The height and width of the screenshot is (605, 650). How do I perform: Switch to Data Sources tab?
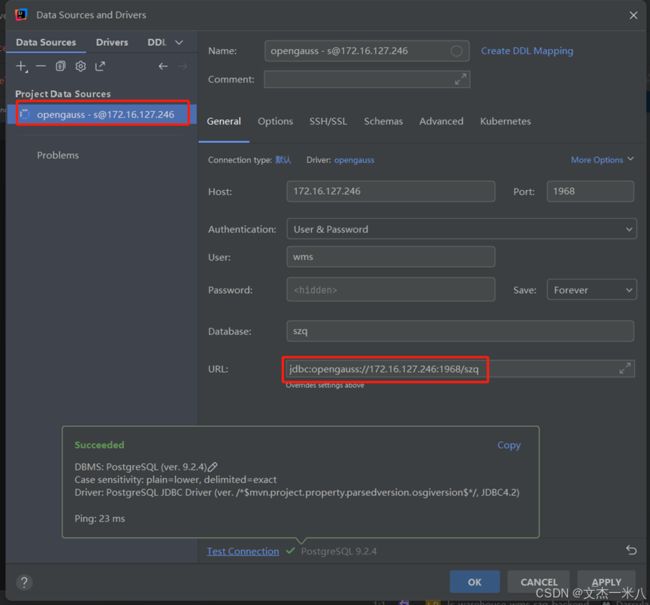(x=46, y=42)
